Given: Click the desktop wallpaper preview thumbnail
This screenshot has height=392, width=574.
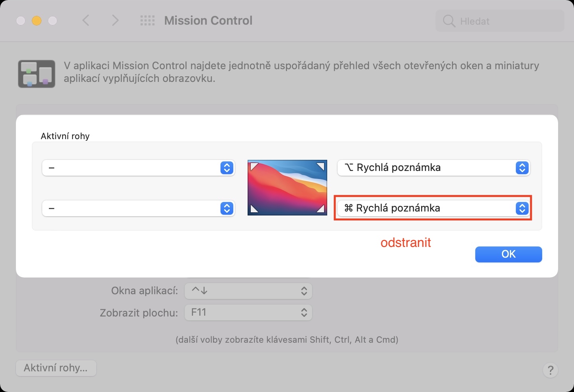Looking at the screenshot, I should pos(287,188).
